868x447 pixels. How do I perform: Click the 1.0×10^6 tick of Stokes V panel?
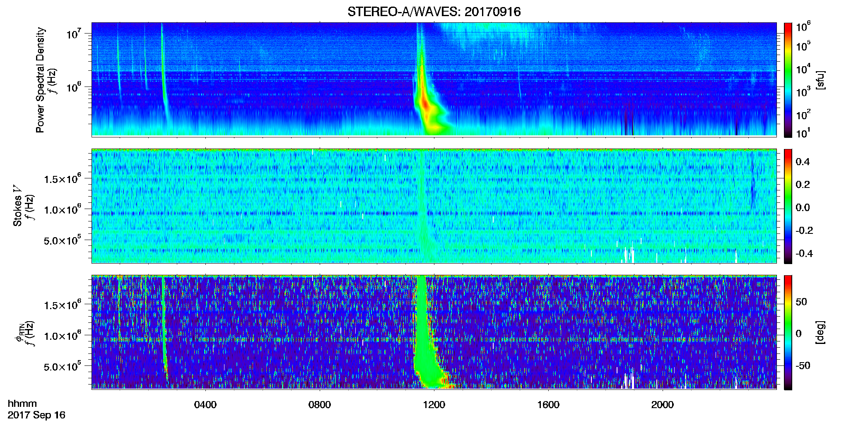click(x=63, y=209)
